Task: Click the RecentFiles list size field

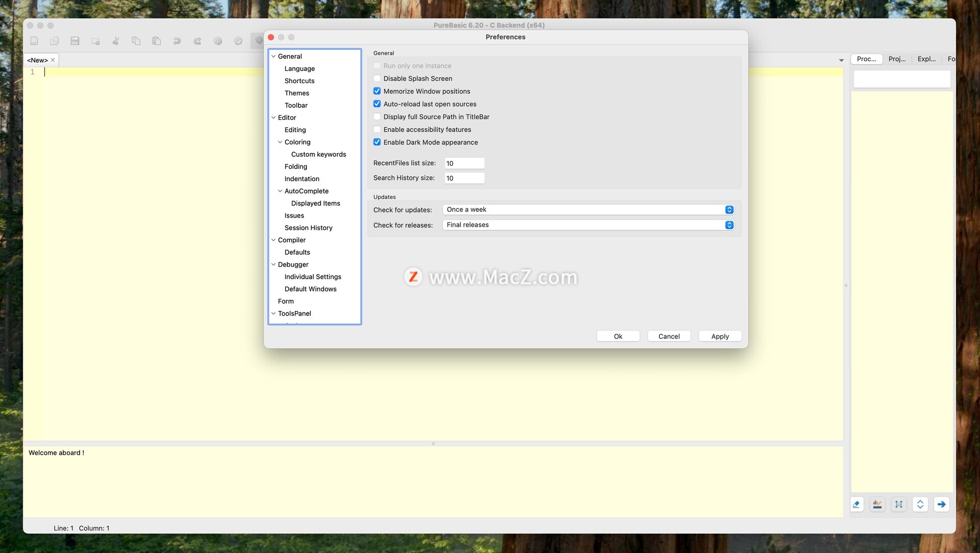Action: 464,163
